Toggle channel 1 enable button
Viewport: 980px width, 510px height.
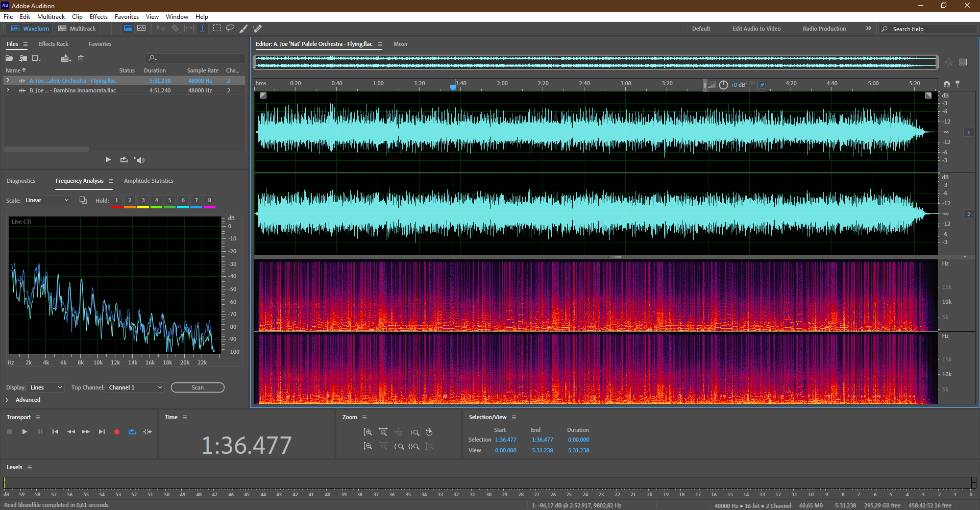[x=968, y=132]
